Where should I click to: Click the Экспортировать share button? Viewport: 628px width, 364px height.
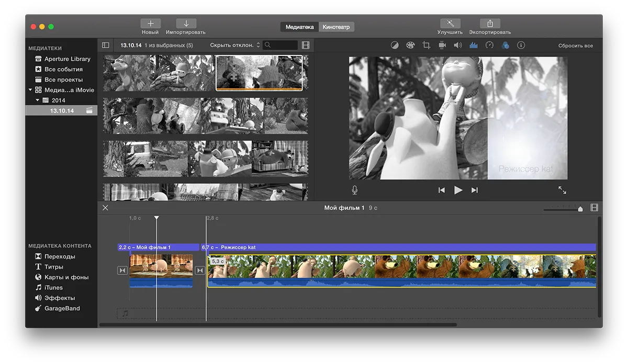pos(490,24)
